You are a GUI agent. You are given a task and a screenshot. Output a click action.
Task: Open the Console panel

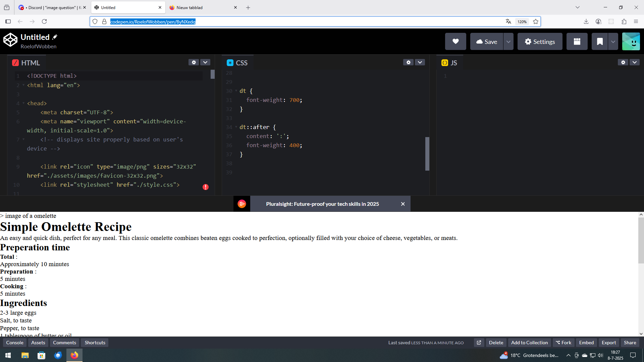15,343
